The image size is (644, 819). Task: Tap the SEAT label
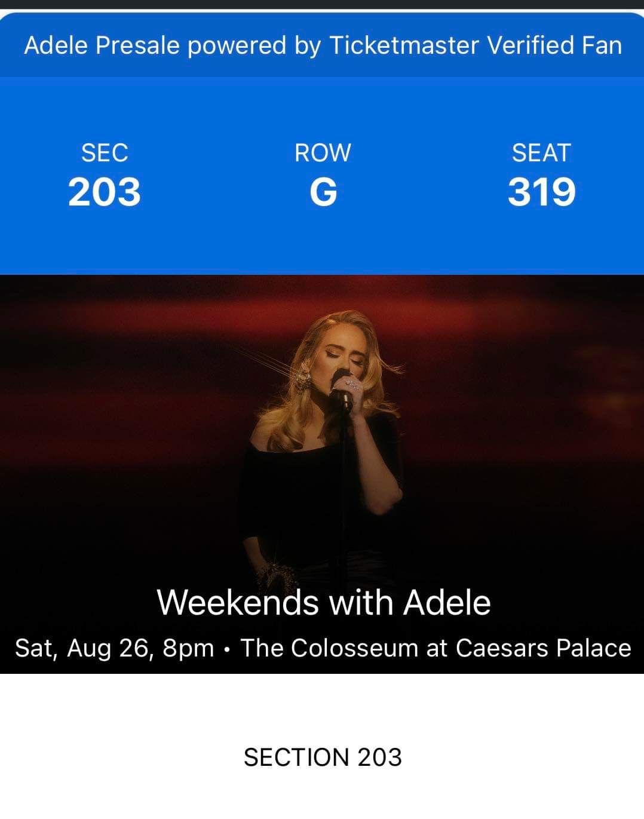(x=541, y=153)
